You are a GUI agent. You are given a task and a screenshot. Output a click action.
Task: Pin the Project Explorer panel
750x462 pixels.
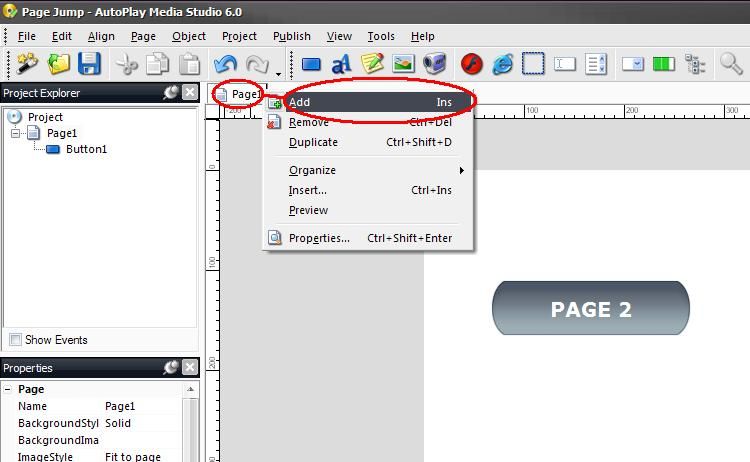click(x=171, y=93)
